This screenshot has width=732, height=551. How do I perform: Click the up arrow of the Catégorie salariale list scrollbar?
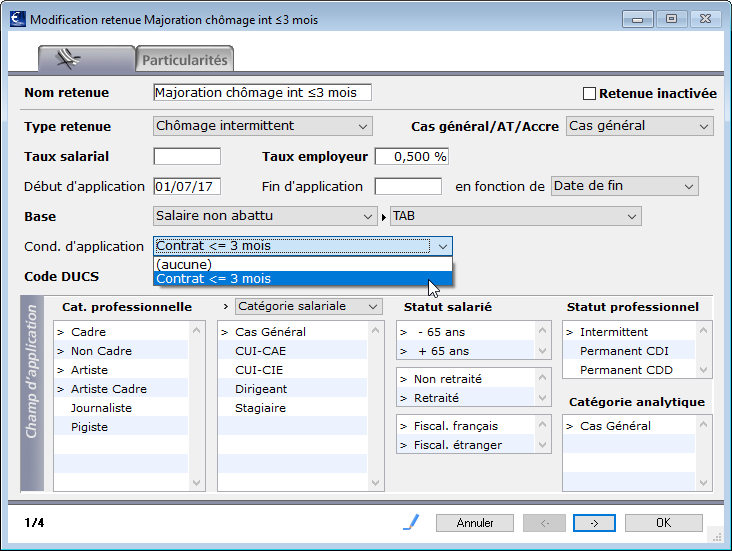375,330
